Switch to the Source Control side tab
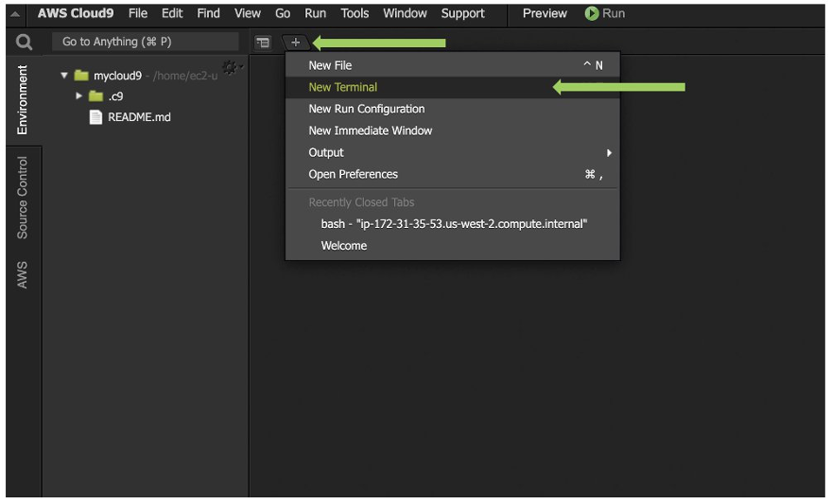Image resolution: width=831 pixels, height=504 pixels. coord(22,197)
